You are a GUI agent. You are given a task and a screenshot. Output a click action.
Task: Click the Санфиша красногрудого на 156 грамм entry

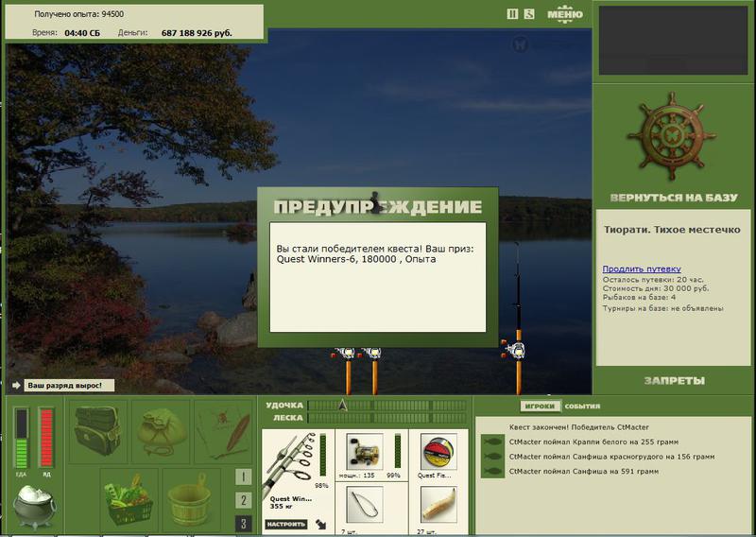[x=611, y=457]
